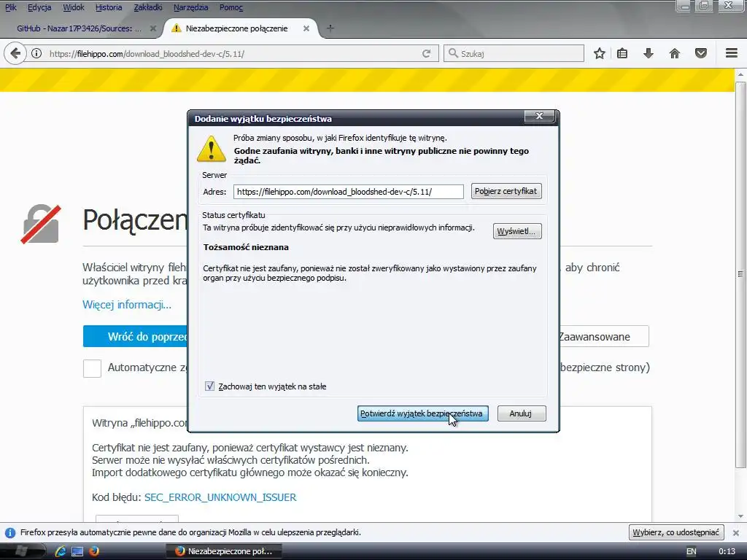Open the Firefox hamburger menu

click(731, 53)
